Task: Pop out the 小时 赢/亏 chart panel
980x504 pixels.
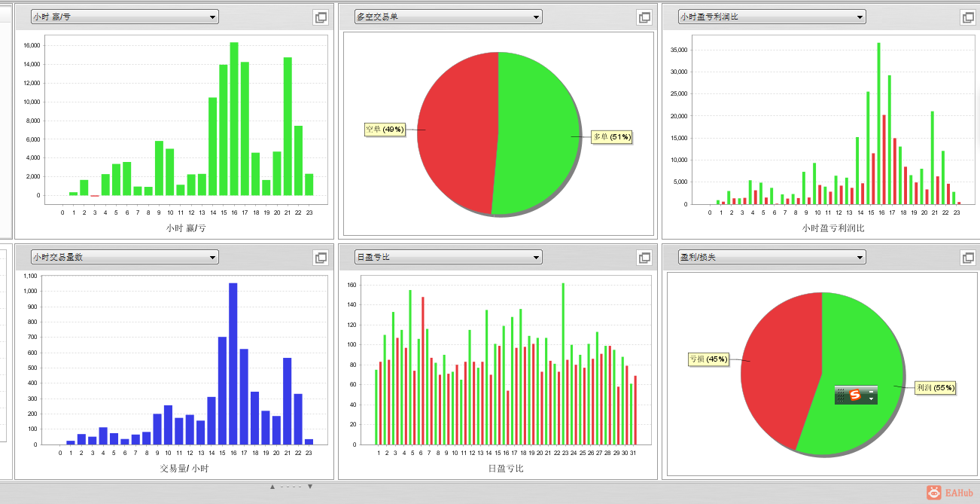Action: 321,17
